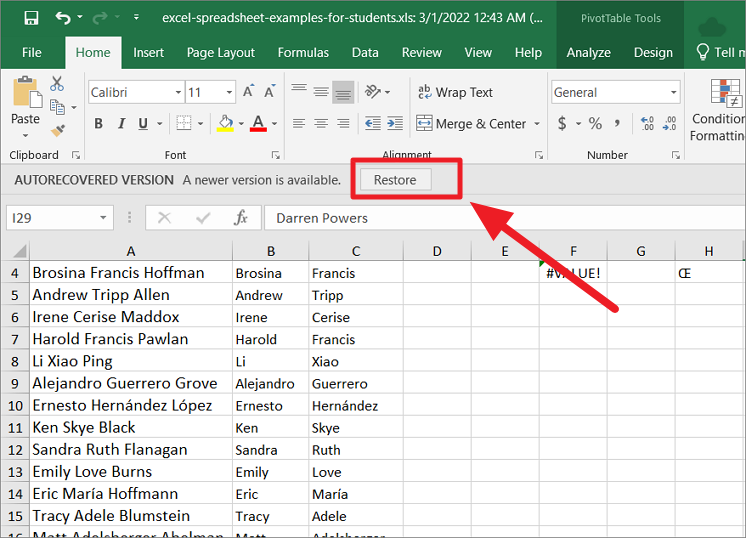Select the Format Painter brush

57,129
